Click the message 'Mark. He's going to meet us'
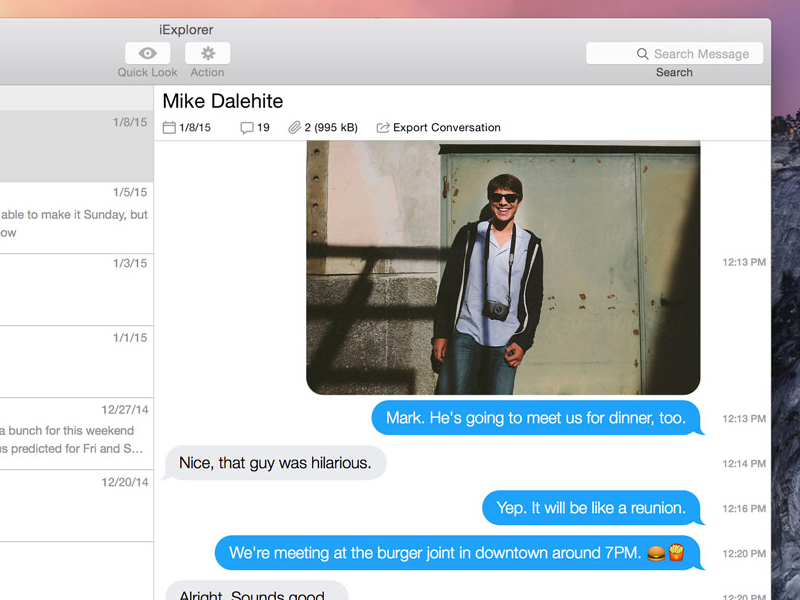This screenshot has height=600, width=800. click(x=536, y=418)
